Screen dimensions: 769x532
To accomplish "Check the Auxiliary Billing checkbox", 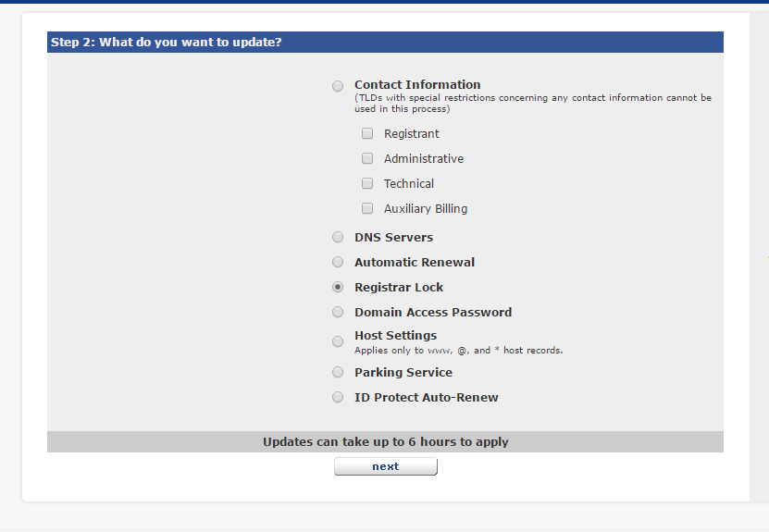I will [x=367, y=208].
